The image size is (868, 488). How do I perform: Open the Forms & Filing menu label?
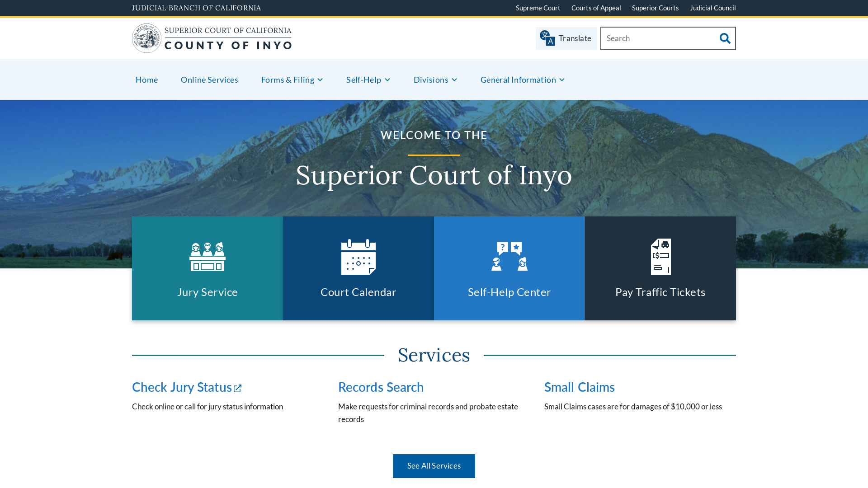click(x=288, y=80)
